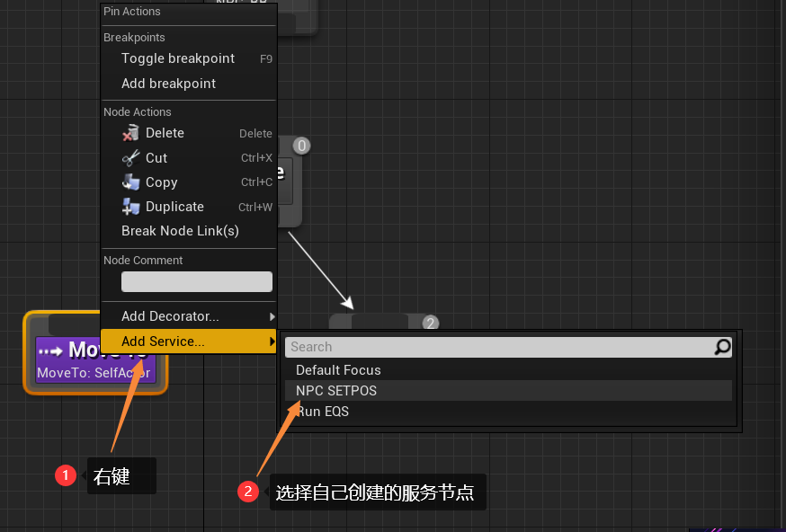The height and width of the screenshot is (532, 786).
Task: Click the Pin Actions menu entry
Action: (x=131, y=12)
